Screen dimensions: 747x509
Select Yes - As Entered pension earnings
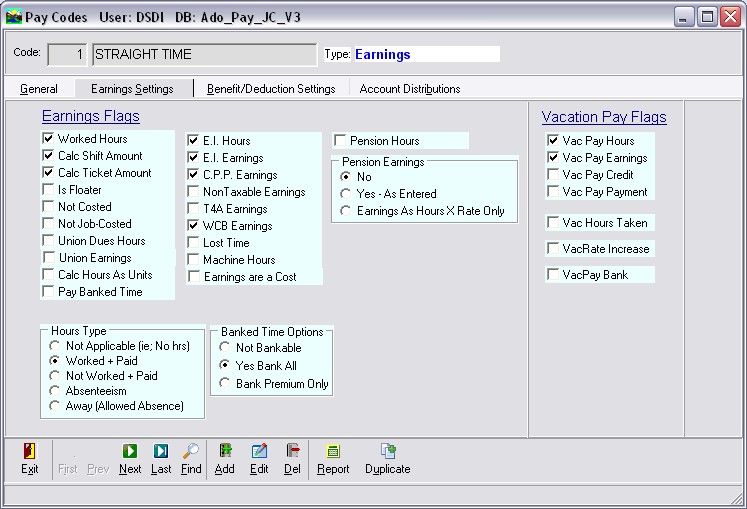347,194
